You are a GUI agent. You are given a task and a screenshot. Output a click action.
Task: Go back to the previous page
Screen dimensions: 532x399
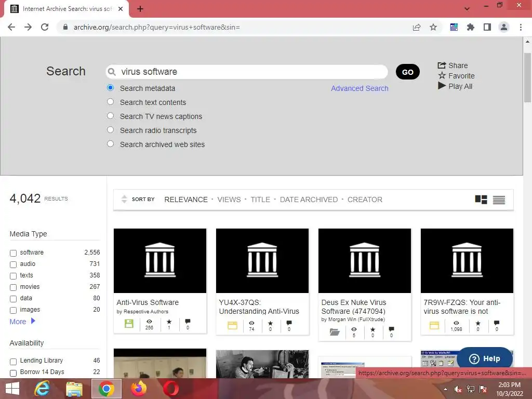click(x=11, y=27)
